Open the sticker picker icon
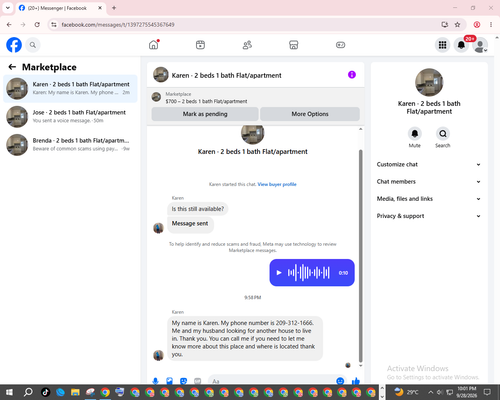Image resolution: width=500 pixels, height=400 pixels. [x=183, y=381]
